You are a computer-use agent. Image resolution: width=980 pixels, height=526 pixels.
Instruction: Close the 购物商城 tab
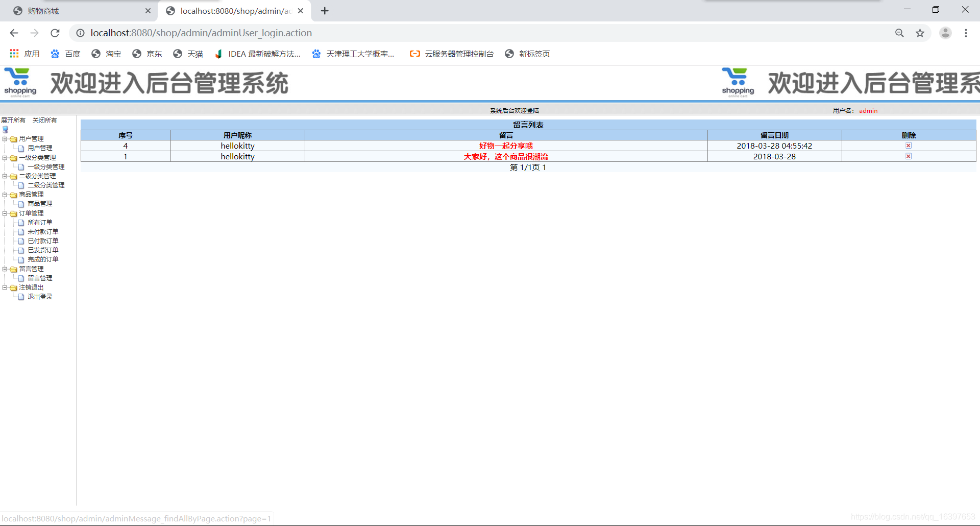click(x=148, y=11)
